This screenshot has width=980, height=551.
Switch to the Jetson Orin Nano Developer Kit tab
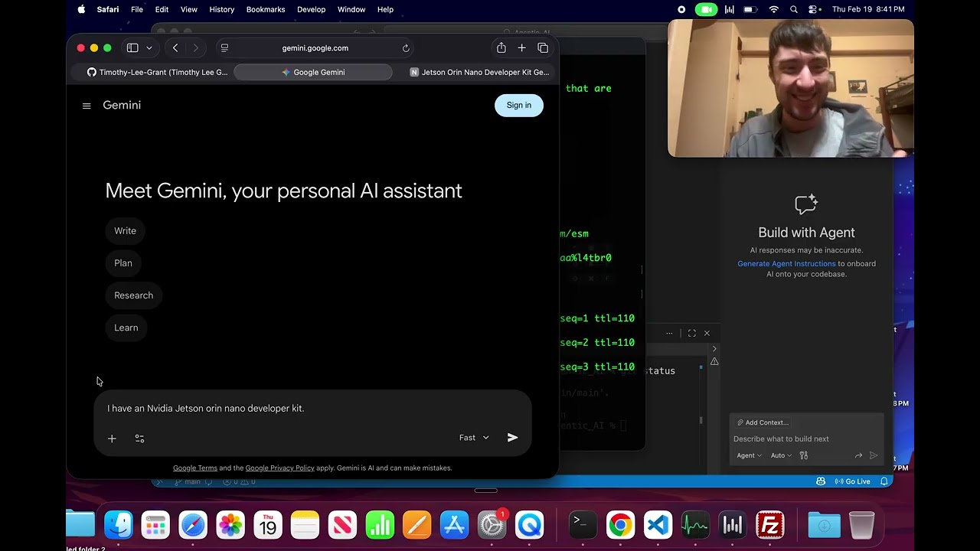(x=479, y=72)
